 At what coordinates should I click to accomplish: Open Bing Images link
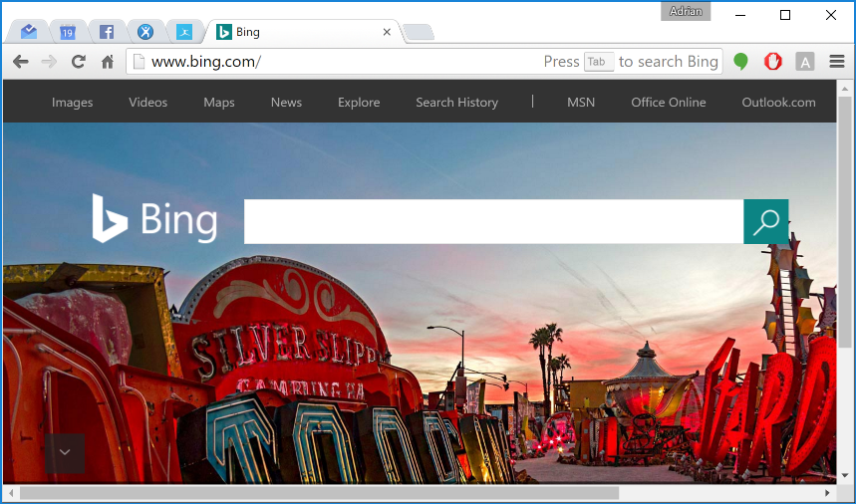[72, 102]
